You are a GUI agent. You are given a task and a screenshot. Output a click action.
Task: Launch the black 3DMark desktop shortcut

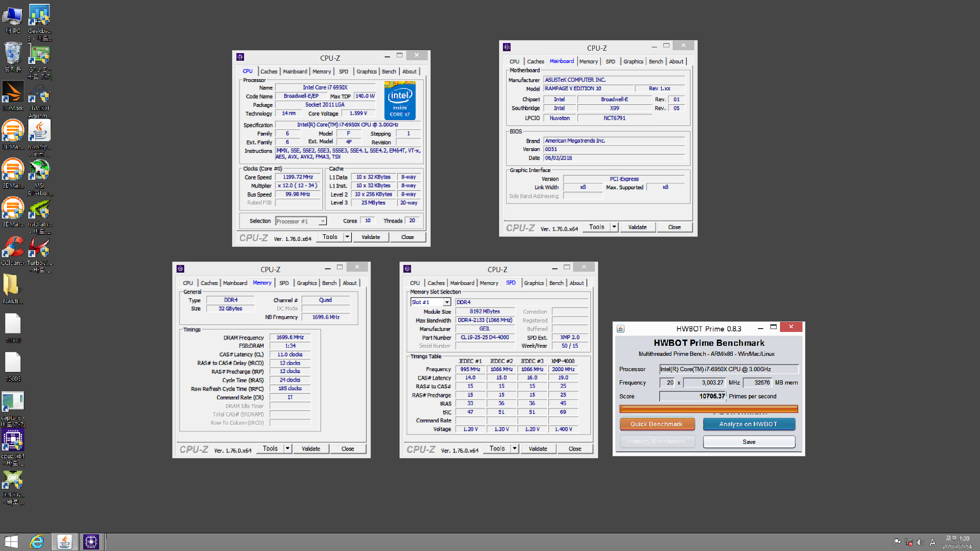point(13,96)
